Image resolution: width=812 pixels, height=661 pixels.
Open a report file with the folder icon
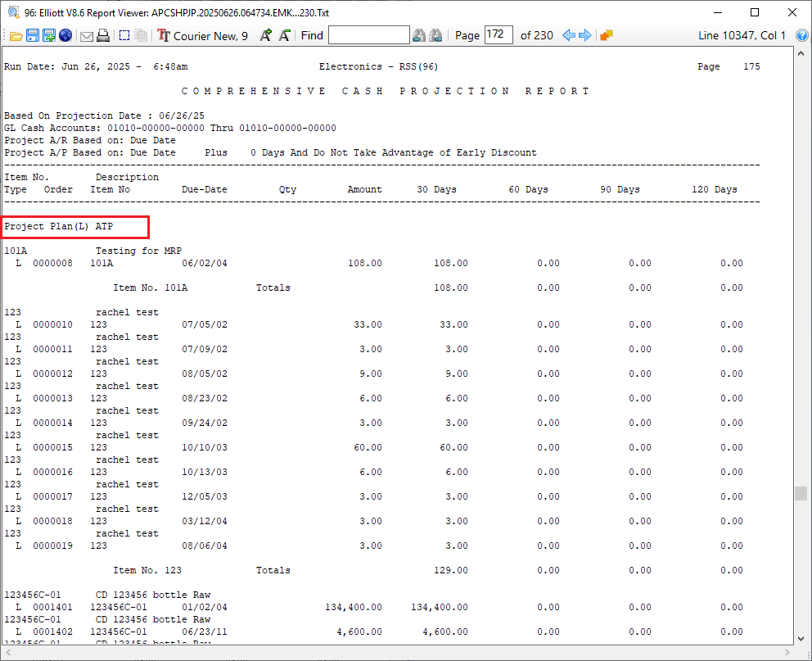tap(16, 36)
